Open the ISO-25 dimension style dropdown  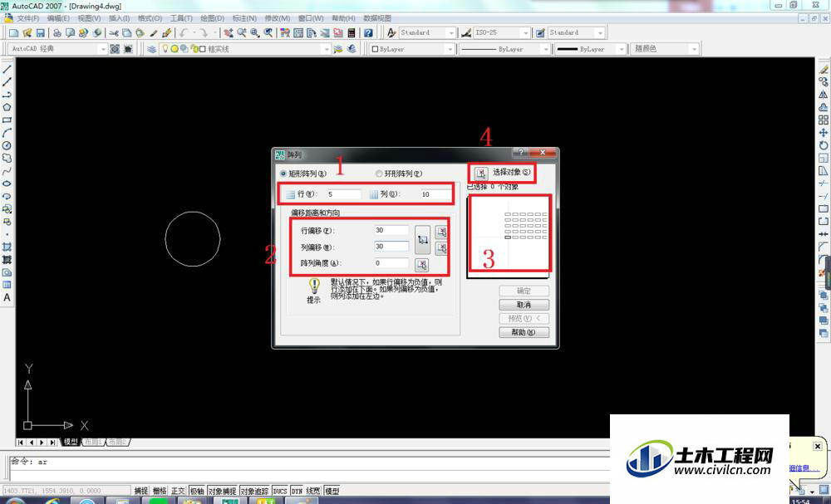point(525,33)
